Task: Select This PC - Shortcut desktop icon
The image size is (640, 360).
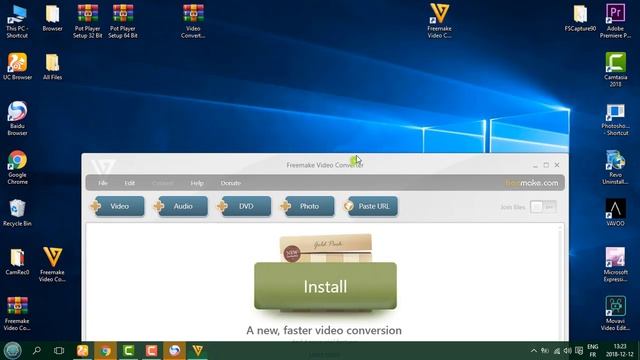Action: click(17, 22)
